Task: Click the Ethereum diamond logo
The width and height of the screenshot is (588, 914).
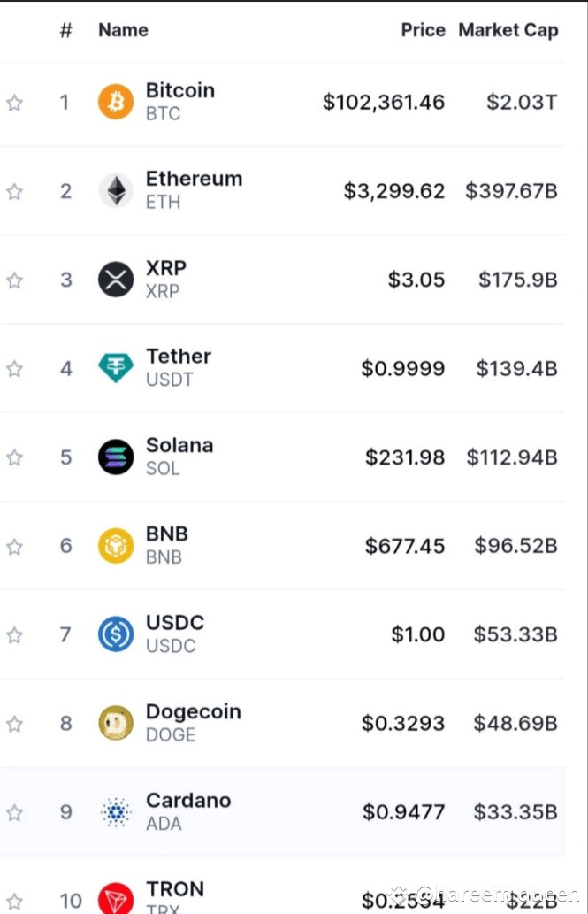Action: point(115,191)
